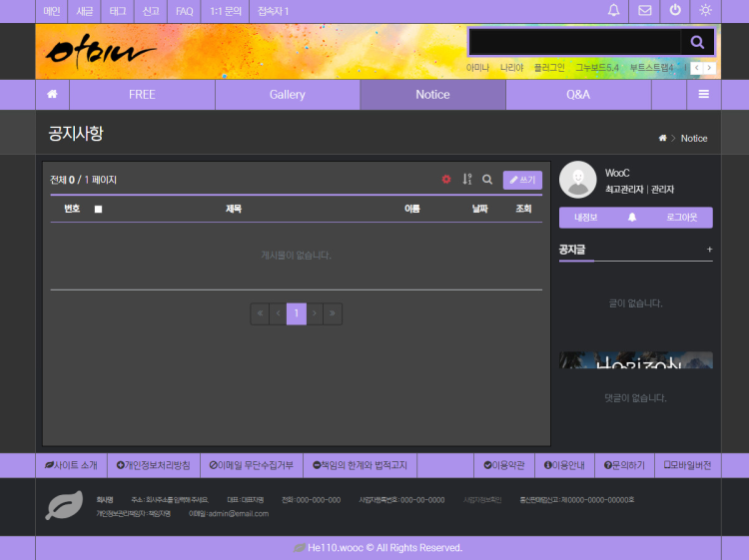Switch to the Gallery tab
The image size is (749, 560).
pos(288,95)
